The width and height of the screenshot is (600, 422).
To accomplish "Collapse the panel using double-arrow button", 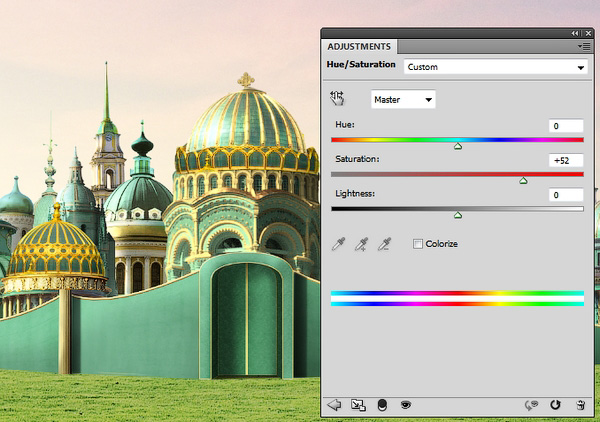I will click(574, 33).
